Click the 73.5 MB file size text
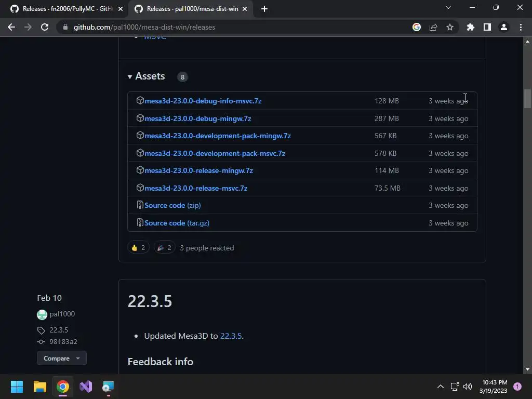Screen dimensions: 532x399 tap(388, 188)
